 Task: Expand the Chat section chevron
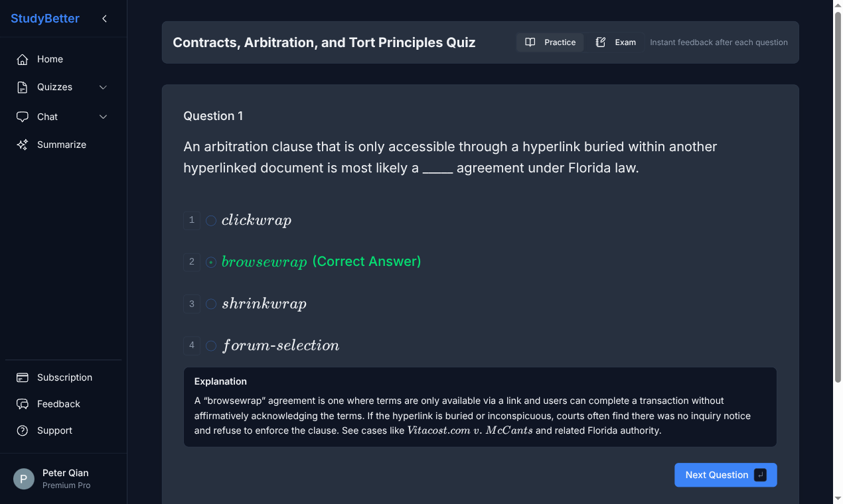(x=103, y=117)
